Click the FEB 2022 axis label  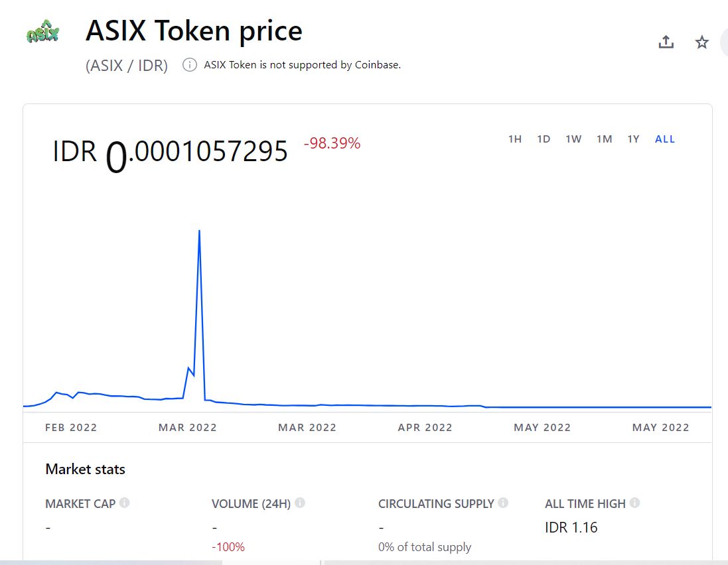pos(71,428)
